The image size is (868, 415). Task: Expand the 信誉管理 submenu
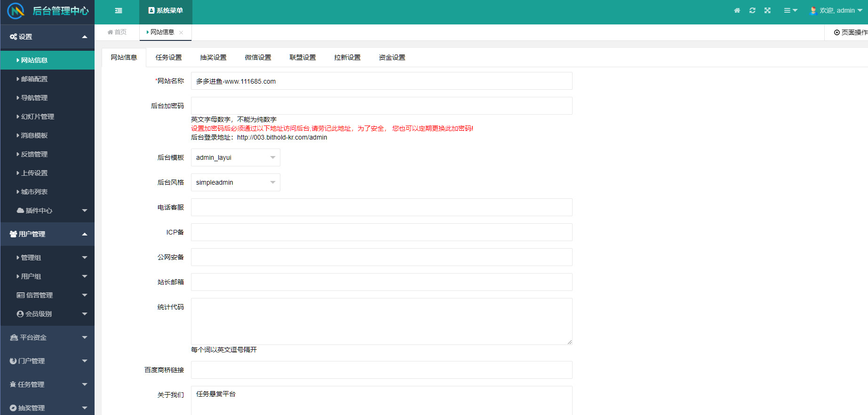[47, 295]
